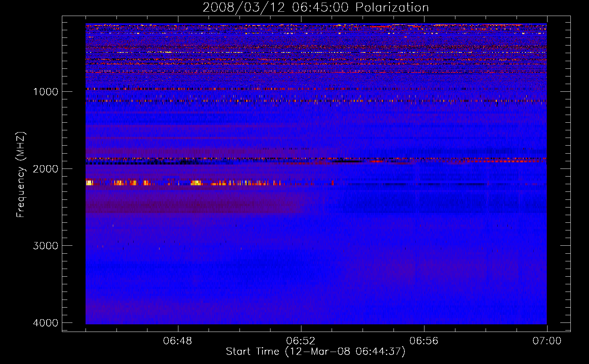The height and width of the screenshot is (364, 589).
Task: Click the 06:56 time tick label
Action: pyautogui.click(x=424, y=341)
